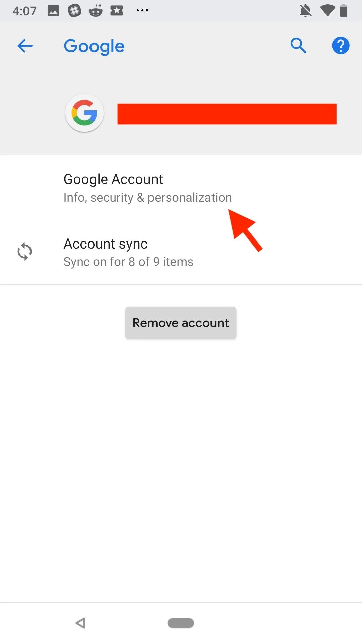Tap the Google G logo

click(84, 113)
